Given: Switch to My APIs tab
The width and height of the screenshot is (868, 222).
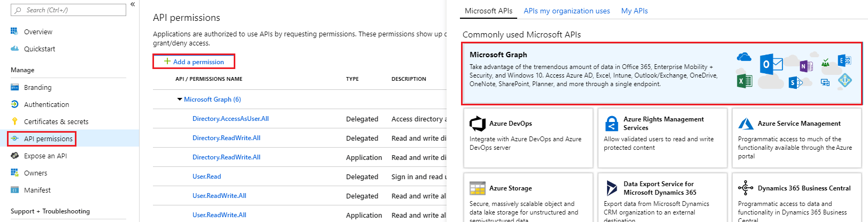Looking at the screenshot, I should [634, 11].
